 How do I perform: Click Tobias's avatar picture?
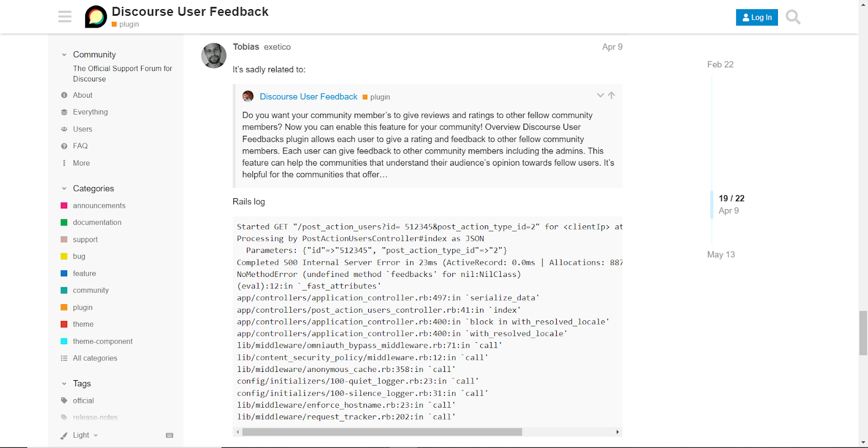(214, 56)
